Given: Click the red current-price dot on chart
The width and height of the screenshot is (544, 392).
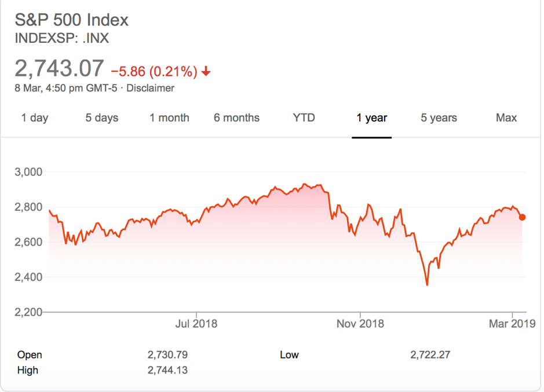Looking at the screenshot, I should coord(522,217).
